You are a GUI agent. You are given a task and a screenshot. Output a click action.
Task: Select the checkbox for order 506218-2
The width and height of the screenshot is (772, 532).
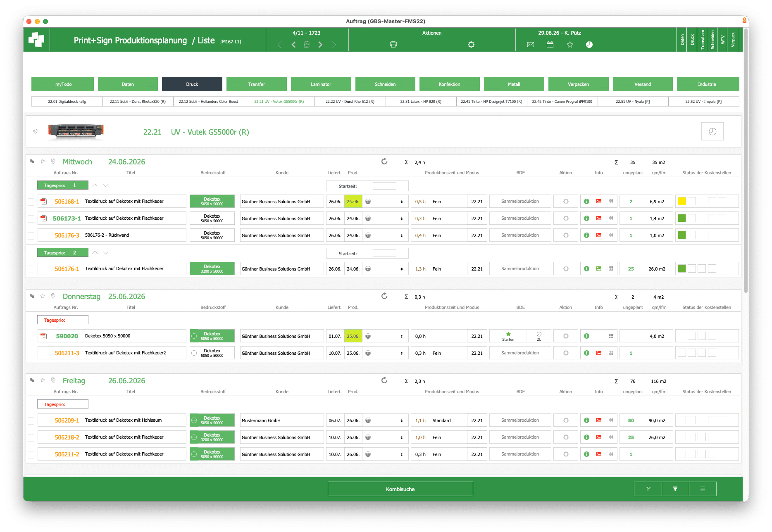[x=31, y=437]
